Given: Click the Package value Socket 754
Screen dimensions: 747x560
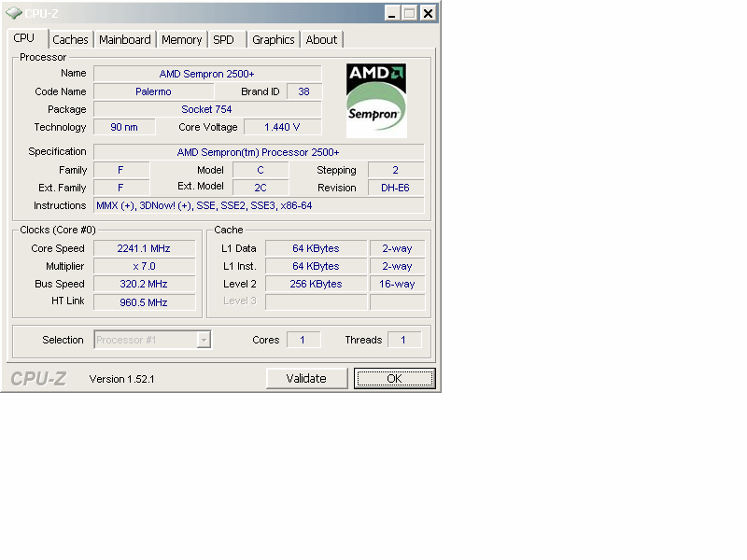Looking at the screenshot, I should [x=207, y=109].
